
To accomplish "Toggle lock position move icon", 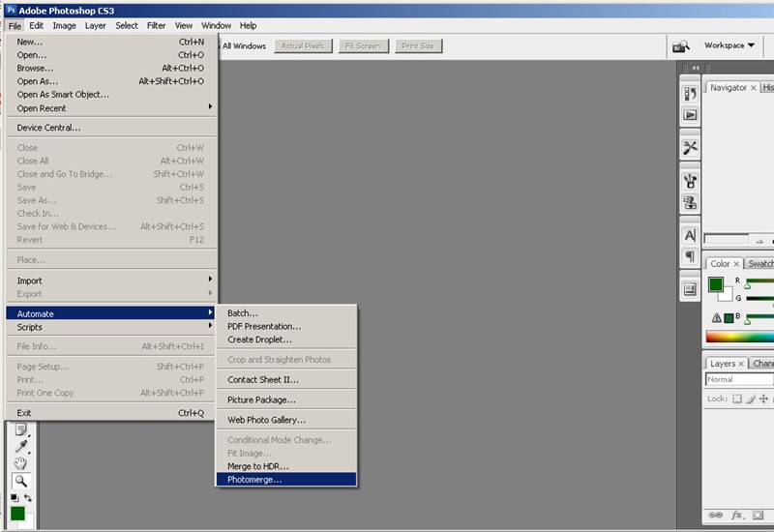I will 763,399.
